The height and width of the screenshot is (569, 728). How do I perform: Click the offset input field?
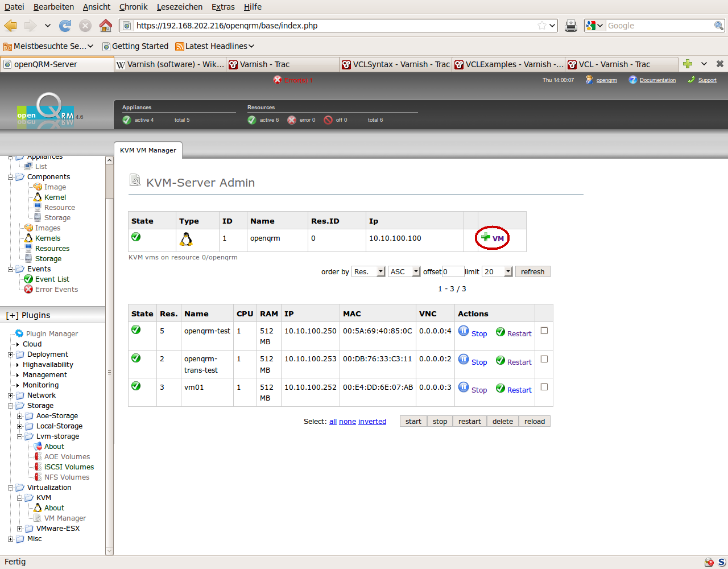pos(453,272)
